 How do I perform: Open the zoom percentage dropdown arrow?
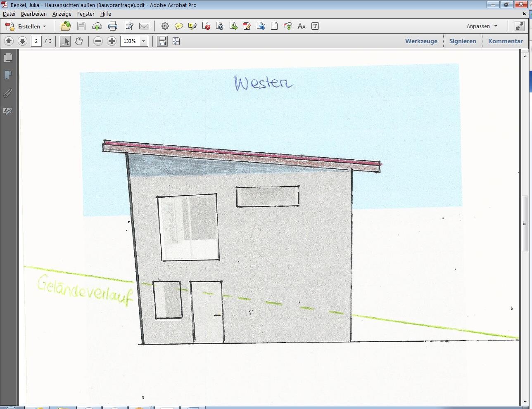[144, 41]
